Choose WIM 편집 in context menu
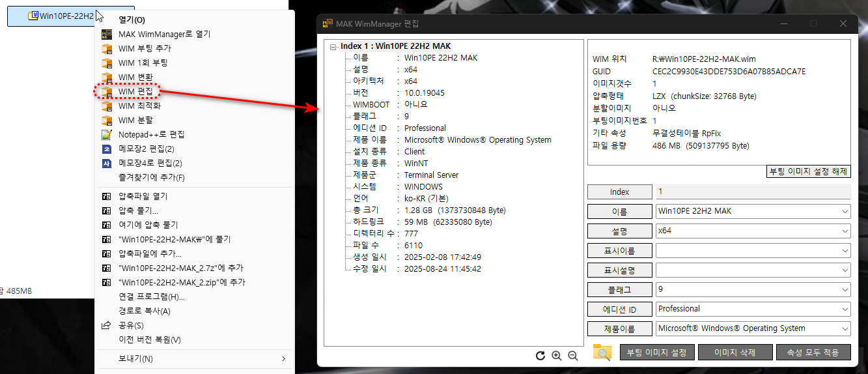868x374 pixels. click(135, 91)
